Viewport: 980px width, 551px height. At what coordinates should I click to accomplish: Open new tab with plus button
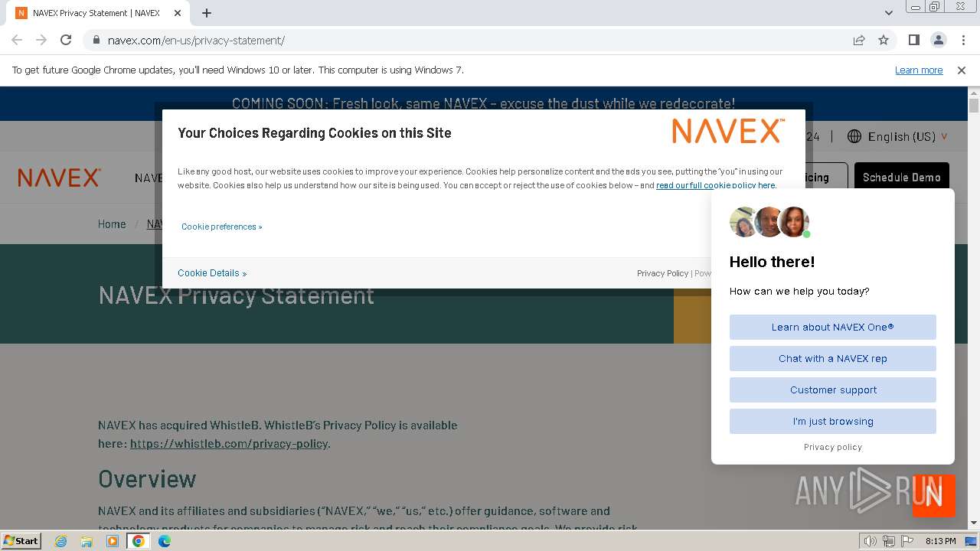(207, 13)
